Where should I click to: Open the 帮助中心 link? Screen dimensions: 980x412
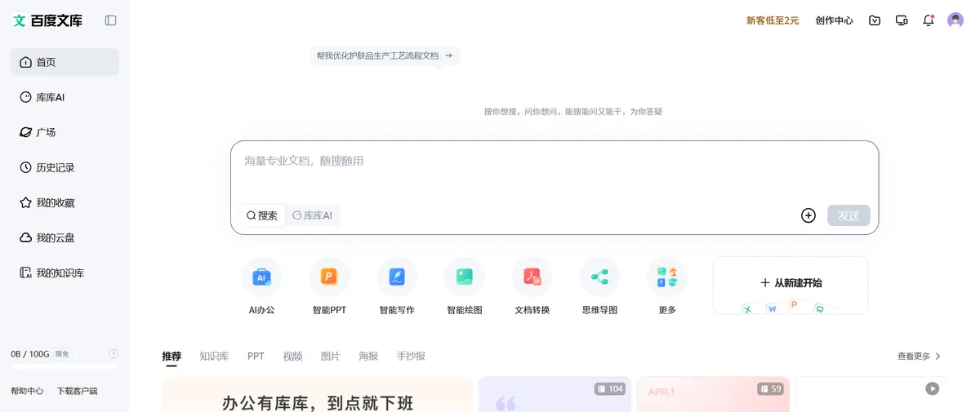point(27,391)
